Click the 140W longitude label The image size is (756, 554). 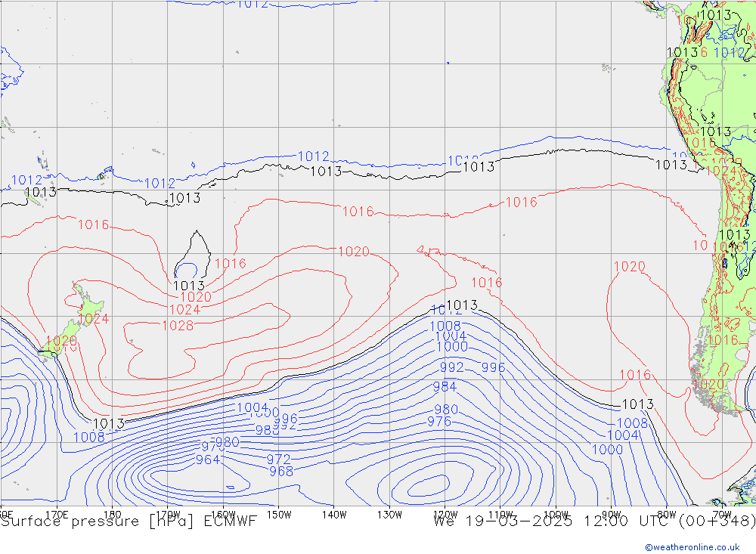click(x=333, y=514)
